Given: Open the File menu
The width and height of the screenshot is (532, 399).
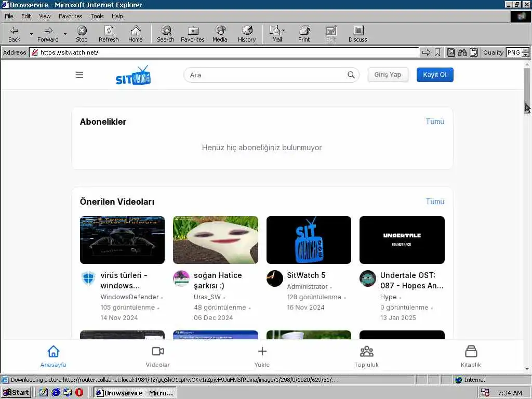Looking at the screenshot, I should (9, 16).
